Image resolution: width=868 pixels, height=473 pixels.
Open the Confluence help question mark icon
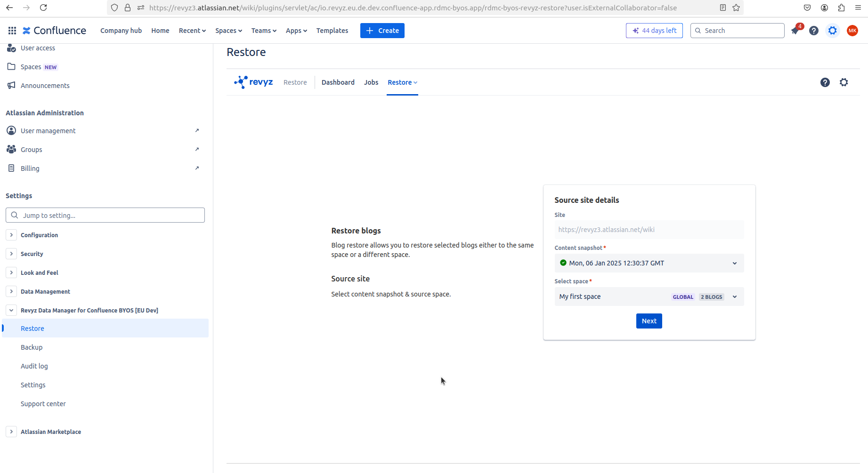pos(814,31)
